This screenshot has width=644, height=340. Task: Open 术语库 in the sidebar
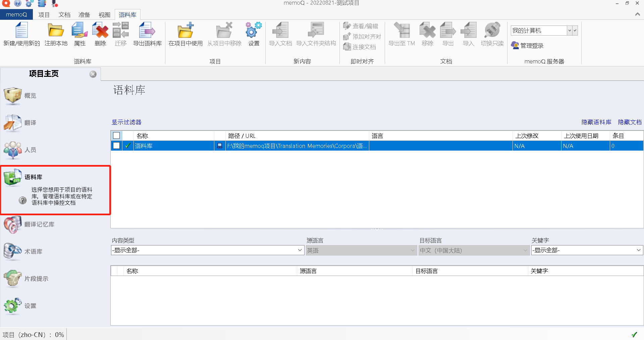23,251
